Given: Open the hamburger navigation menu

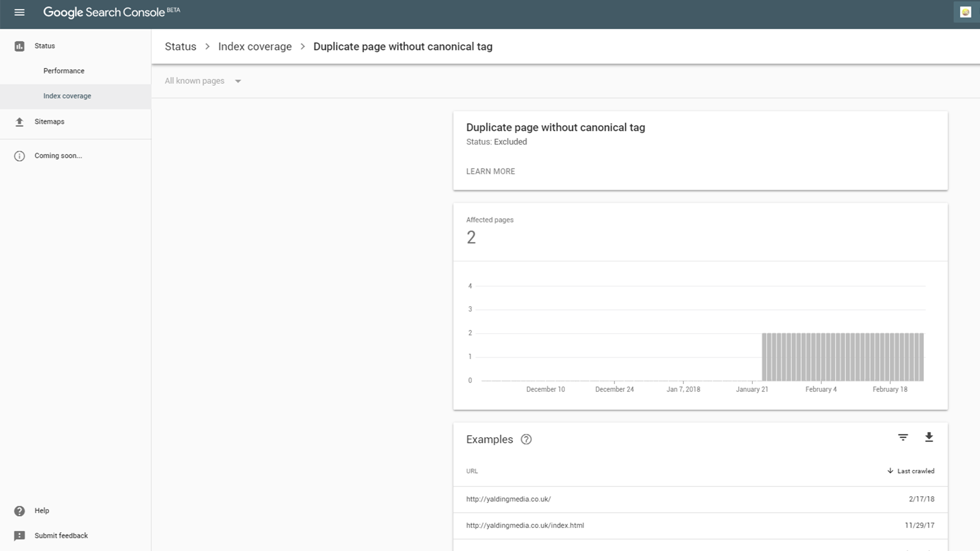Looking at the screenshot, I should pyautogui.click(x=19, y=12).
